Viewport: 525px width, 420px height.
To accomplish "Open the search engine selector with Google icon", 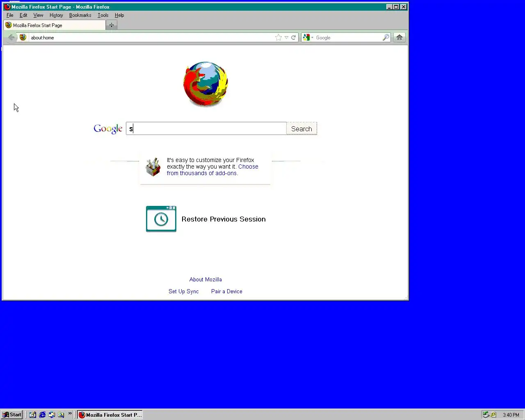I will click(308, 37).
